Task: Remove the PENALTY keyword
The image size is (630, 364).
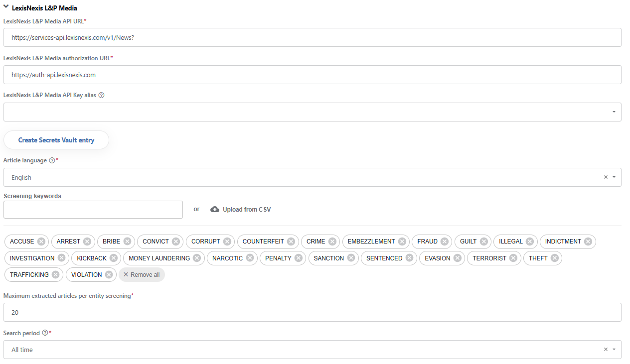Action: point(299,258)
